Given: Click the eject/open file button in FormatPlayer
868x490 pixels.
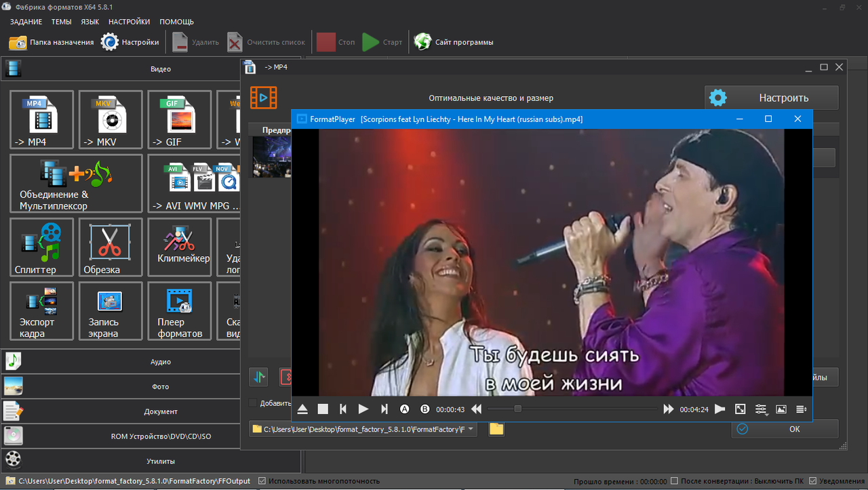Looking at the screenshot, I should [302, 409].
